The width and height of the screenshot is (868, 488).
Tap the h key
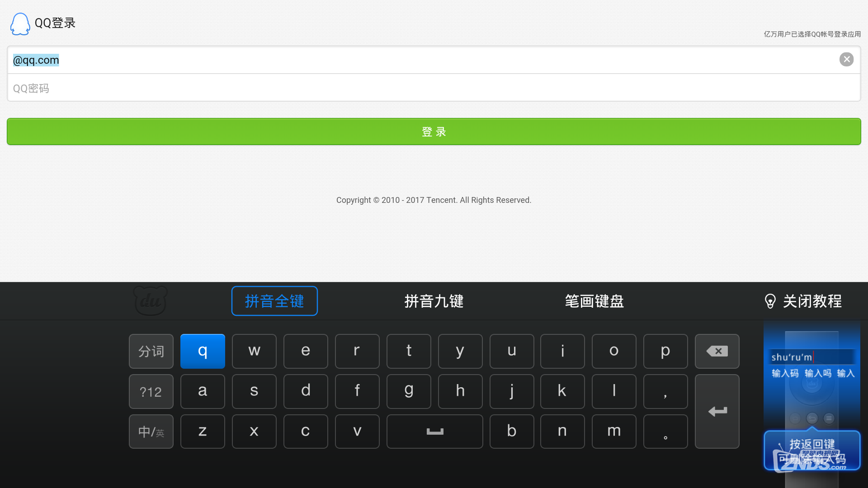460,391
